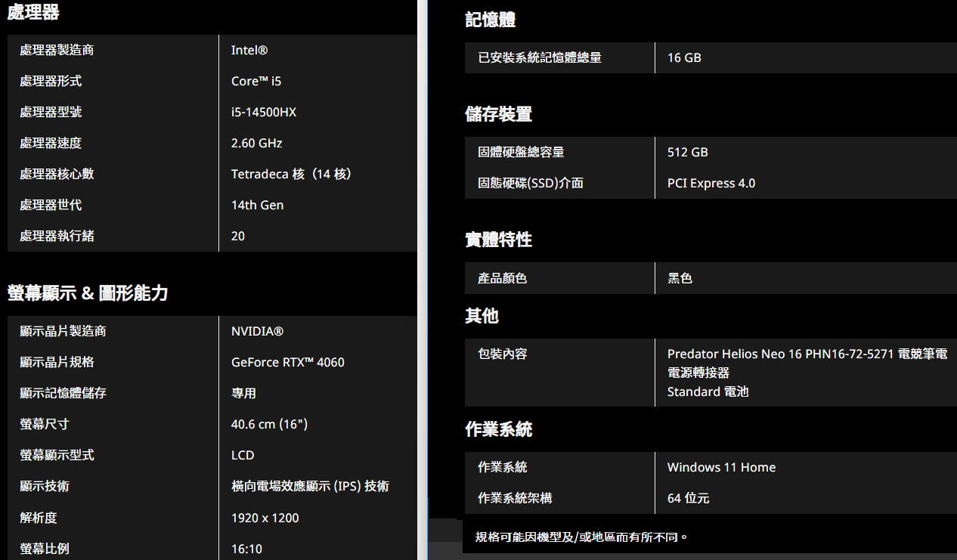The height and width of the screenshot is (560, 957).
Task: Click the 顯示晶片製造商 label
Action: click(63, 331)
